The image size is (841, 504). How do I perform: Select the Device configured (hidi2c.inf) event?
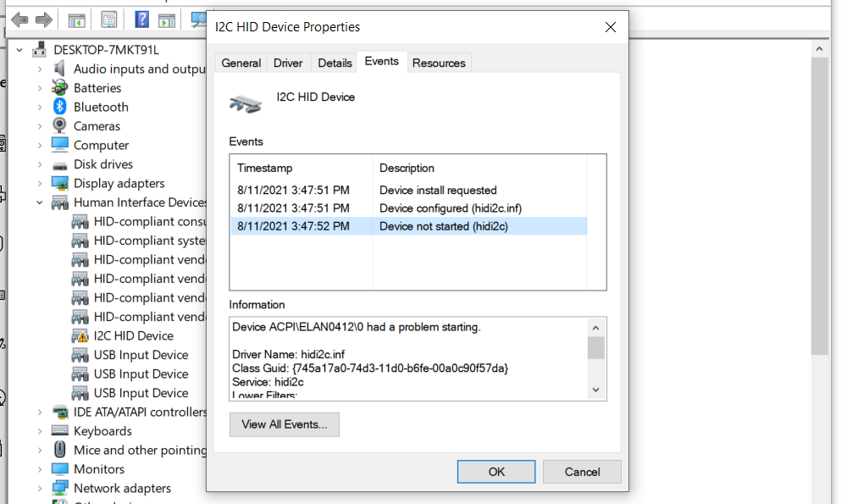click(409, 208)
